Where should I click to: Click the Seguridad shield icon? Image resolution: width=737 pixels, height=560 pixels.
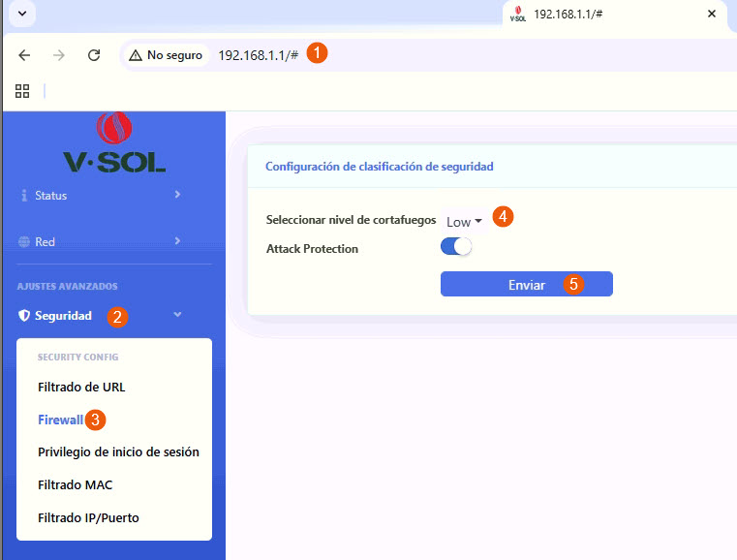24,316
